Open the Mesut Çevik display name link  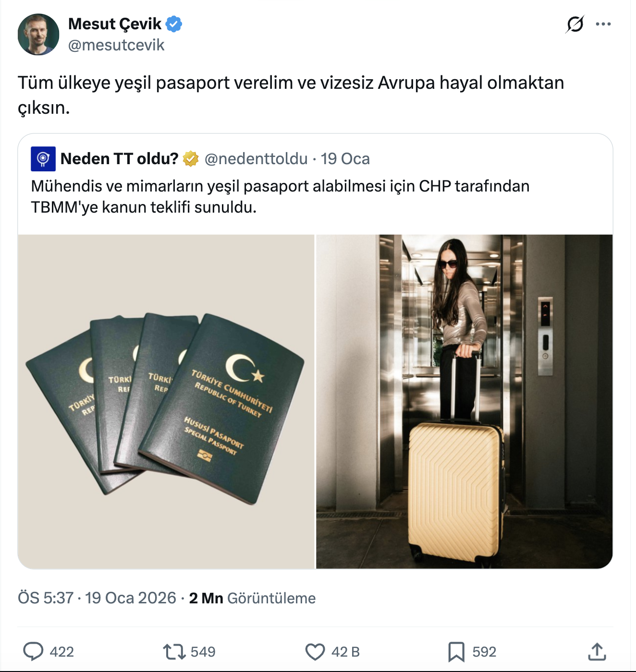(115, 24)
